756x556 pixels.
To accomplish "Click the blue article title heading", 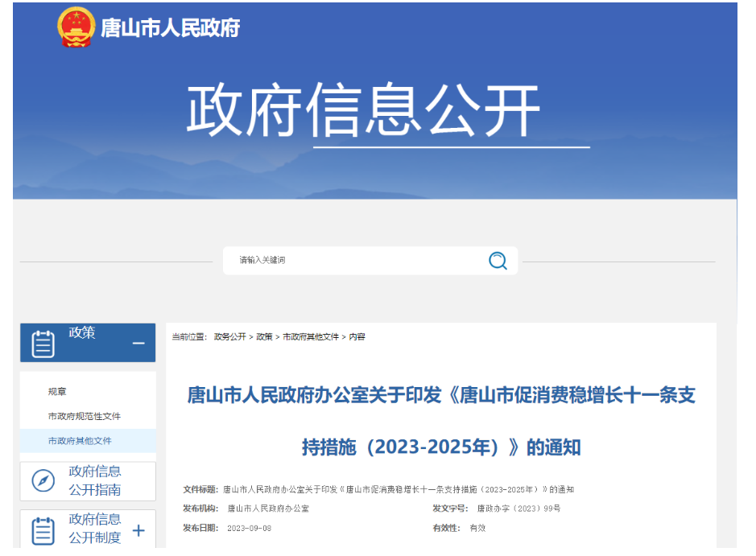I will tap(440, 421).
